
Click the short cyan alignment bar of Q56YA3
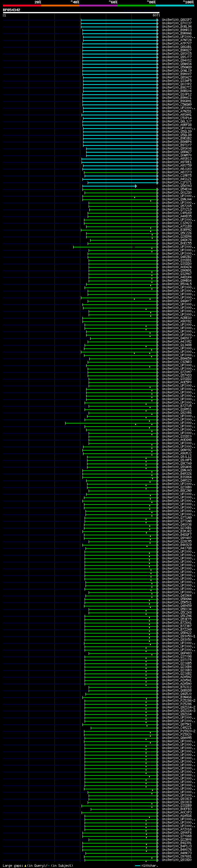(x=110, y=186)
